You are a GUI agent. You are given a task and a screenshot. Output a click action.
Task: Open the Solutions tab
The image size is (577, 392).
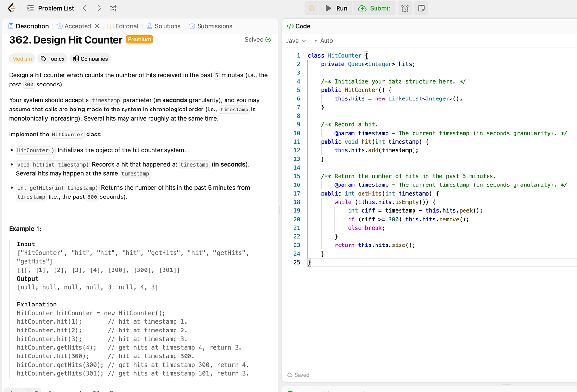pos(167,26)
